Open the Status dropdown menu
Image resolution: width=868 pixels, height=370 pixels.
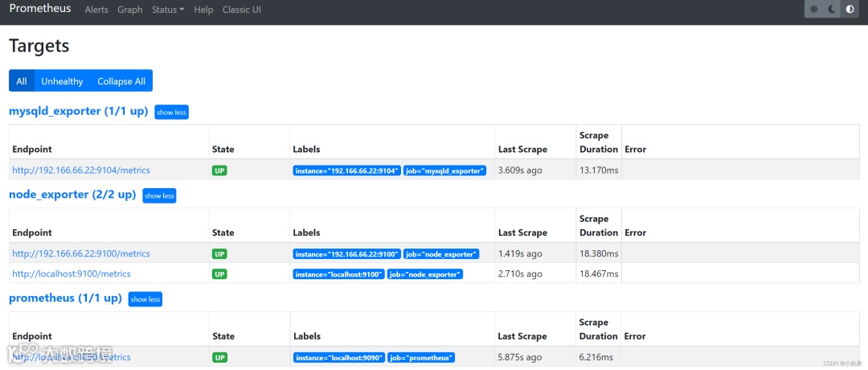168,10
